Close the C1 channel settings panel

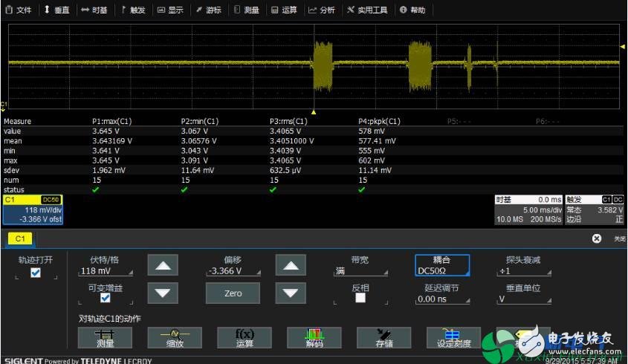(596, 238)
